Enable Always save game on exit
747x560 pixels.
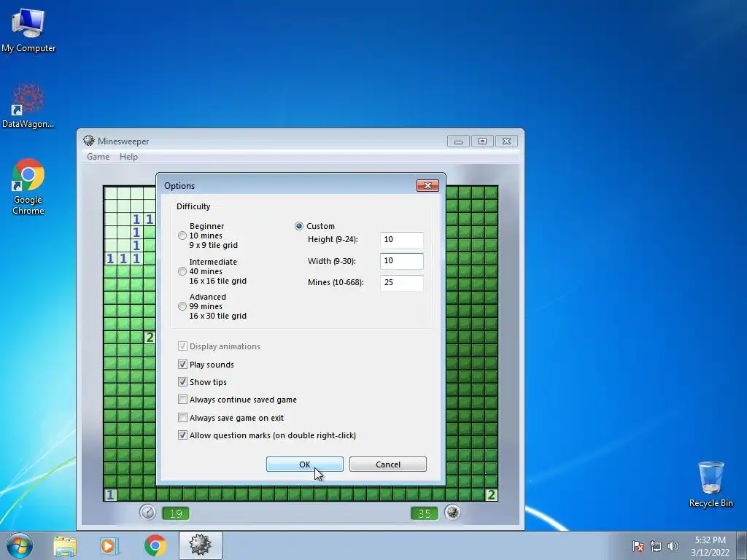[x=182, y=418]
